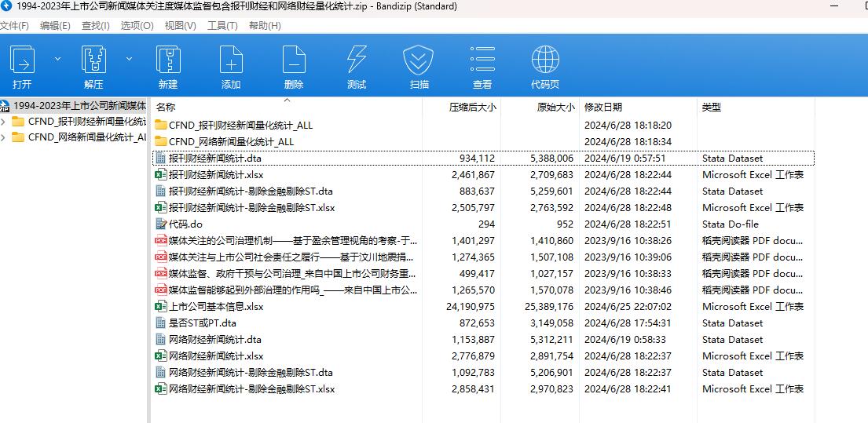This screenshot has width=868, height=423.
Task: Click original size 5,388,006 cell
Action: [552, 159]
